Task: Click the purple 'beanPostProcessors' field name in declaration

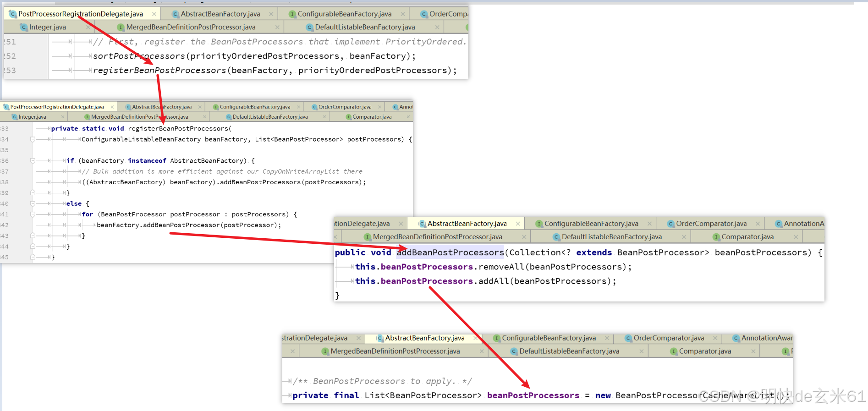Action: click(533, 395)
